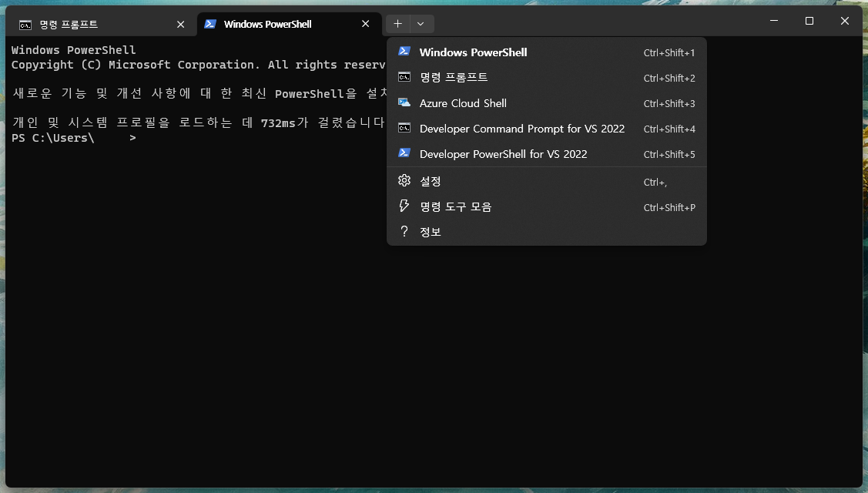Open Developer Command Prompt for VS 2022
The image size is (868, 493).
(x=546, y=129)
